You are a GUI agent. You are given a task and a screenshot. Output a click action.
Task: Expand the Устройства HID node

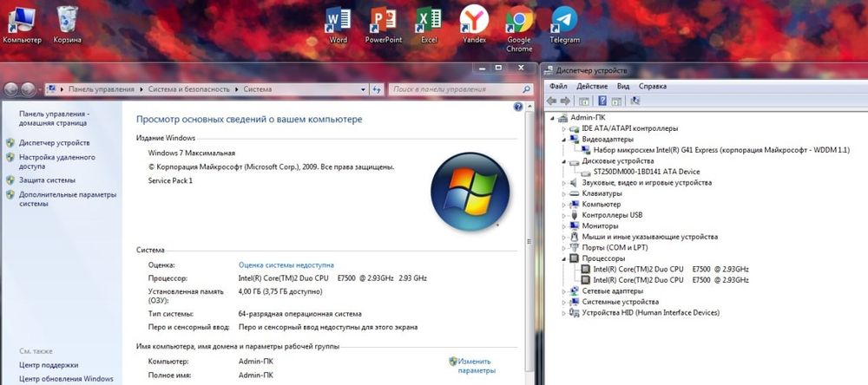(564, 312)
